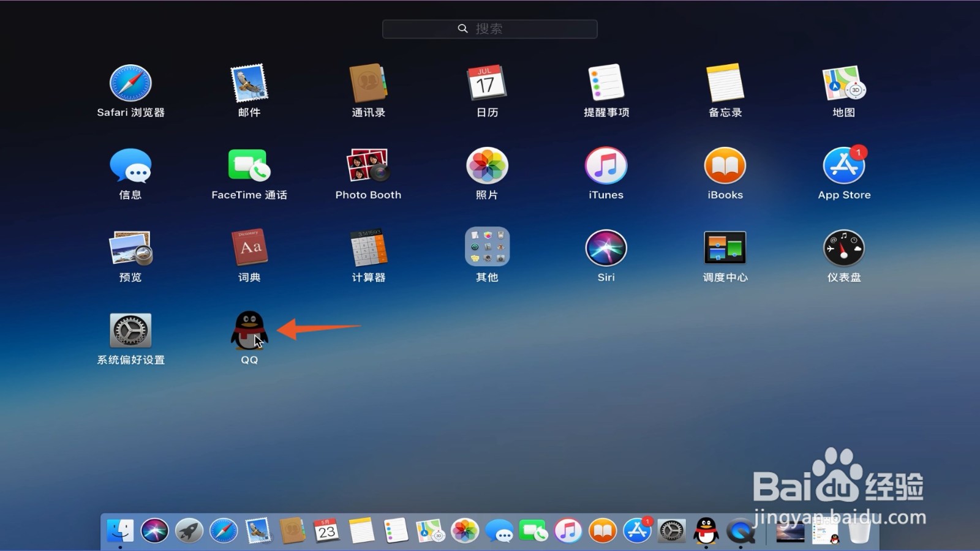The image size is (980, 551).
Task: Click the magnifier icon in the search field
Action: click(462, 28)
